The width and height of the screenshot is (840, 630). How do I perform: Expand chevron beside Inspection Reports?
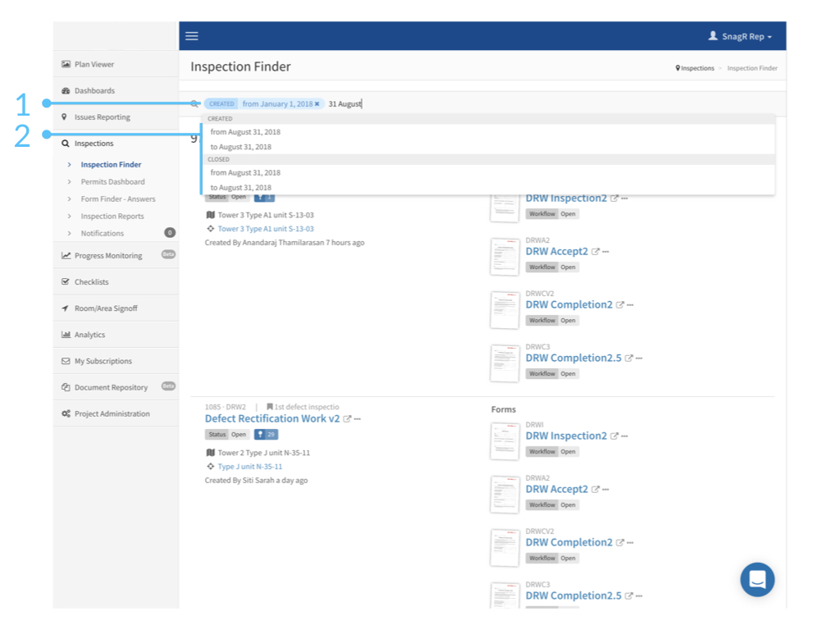click(69, 216)
